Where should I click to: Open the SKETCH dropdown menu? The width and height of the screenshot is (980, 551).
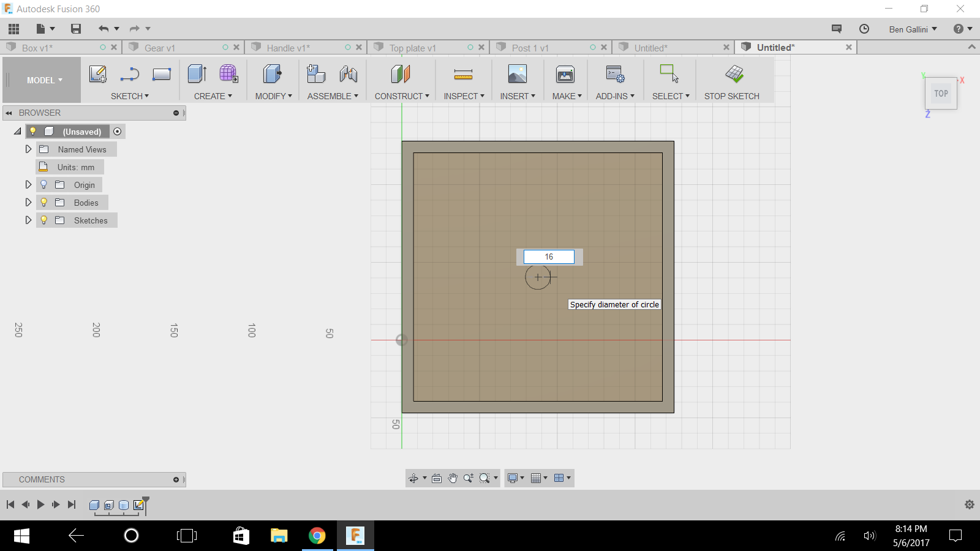pyautogui.click(x=130, y=96)
